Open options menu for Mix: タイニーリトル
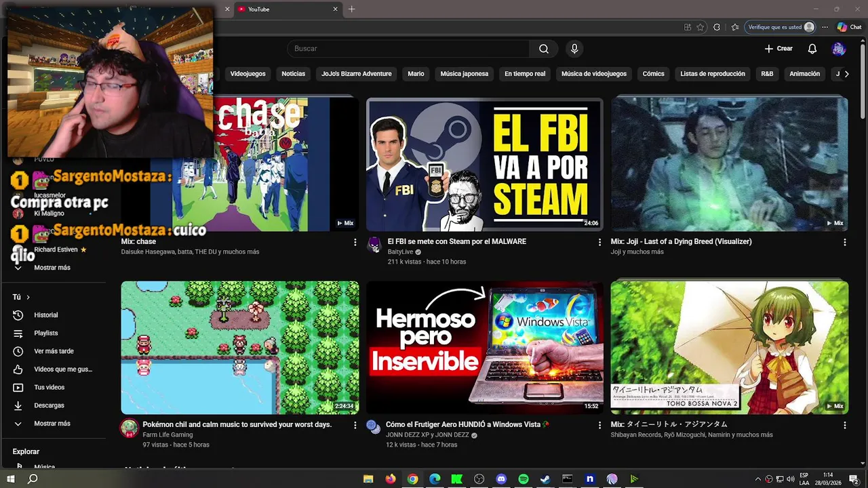Screen dimensions: 868x488 [845, 425]
